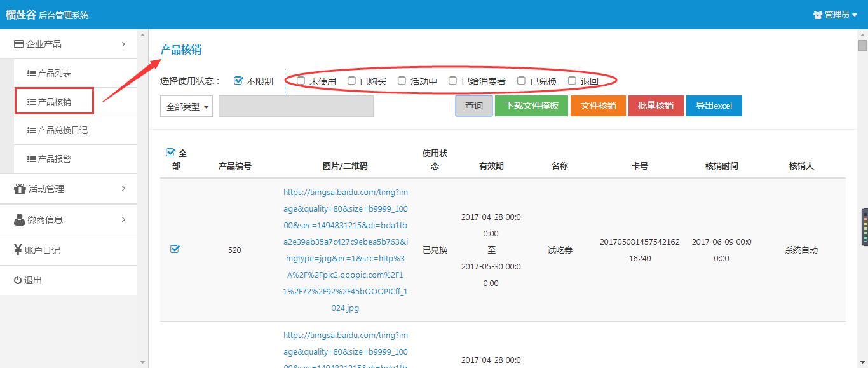This screenshot has width=868, height=368.
Task: Select the 产品核销 menu item
Action: click(55, 102)
